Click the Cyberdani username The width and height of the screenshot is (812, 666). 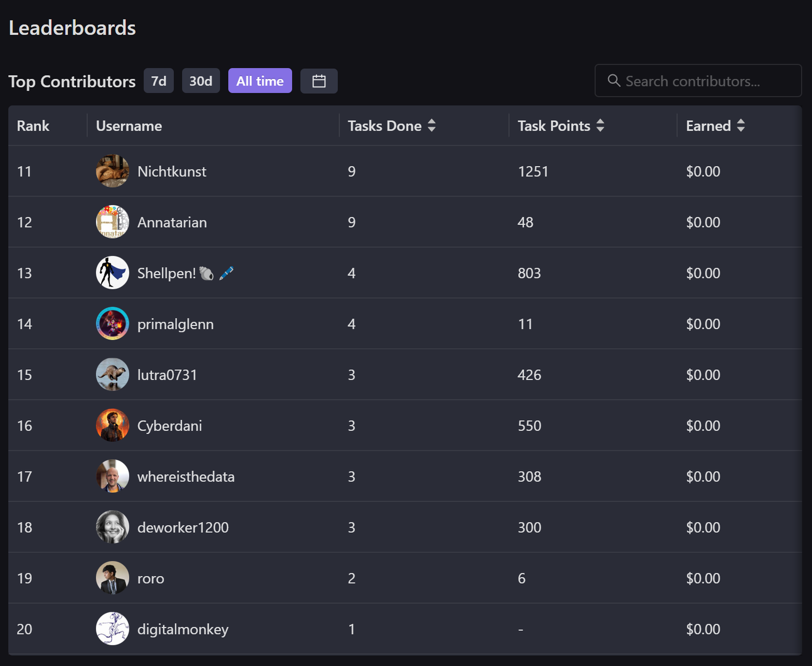tap(169, 426)
